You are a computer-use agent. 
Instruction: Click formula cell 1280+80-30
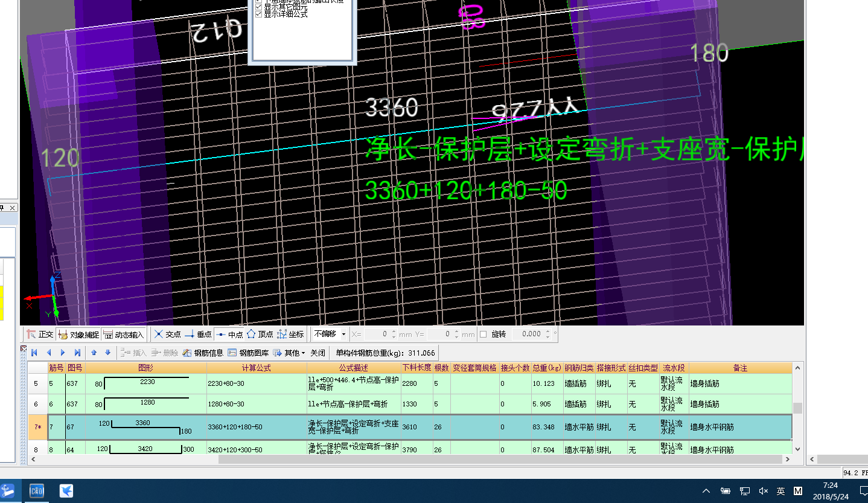tap(257, 404)
